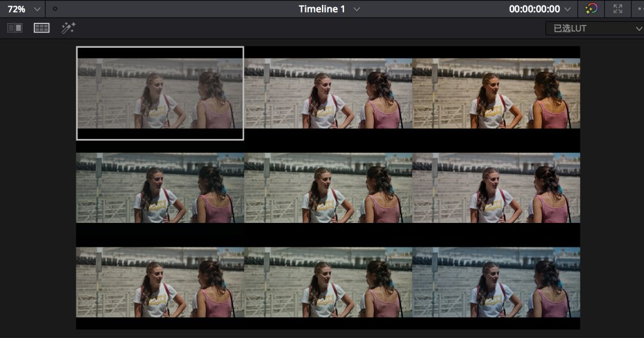Screen dimensions: 644x338
Task: Select the center LUT preview
Action: [x=328, y=188]
